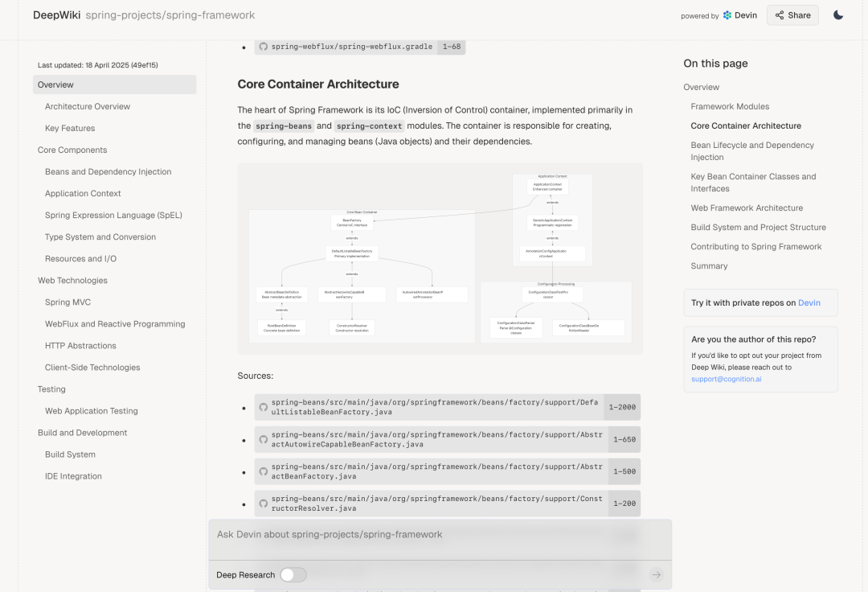
Task: Open Web Application Testing page
Action: pyautogui.click(x=92, y=411)
